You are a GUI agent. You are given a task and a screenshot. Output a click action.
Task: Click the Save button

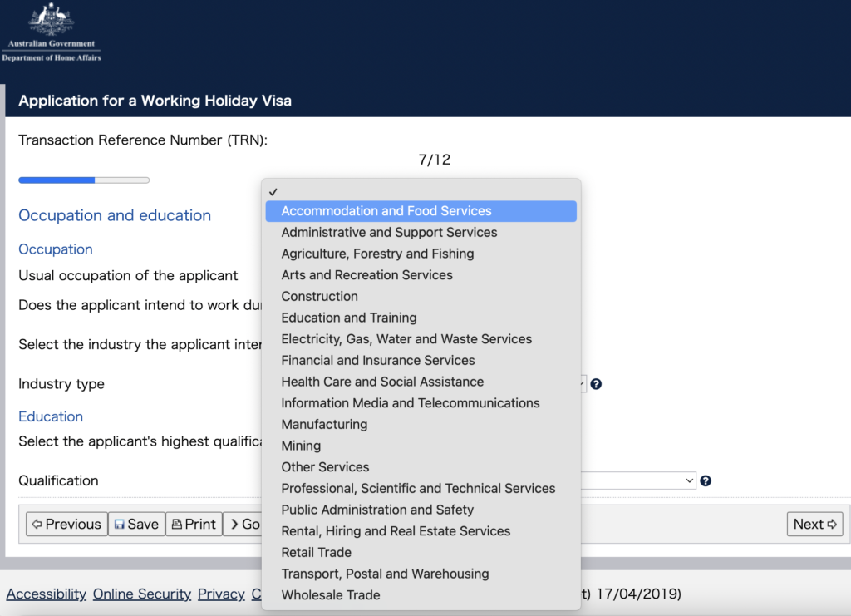tap(136, 524)
